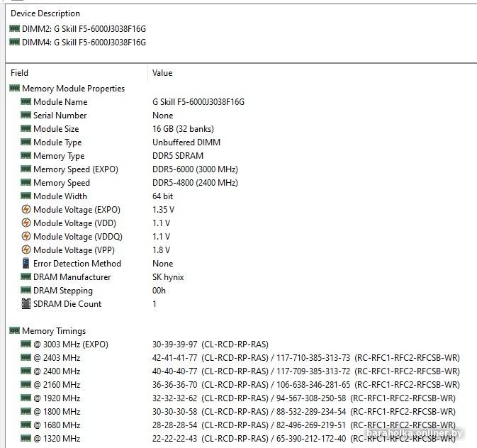Select the Error Detection Method label
Screen dimensions: 477x448
pos(77,264)
